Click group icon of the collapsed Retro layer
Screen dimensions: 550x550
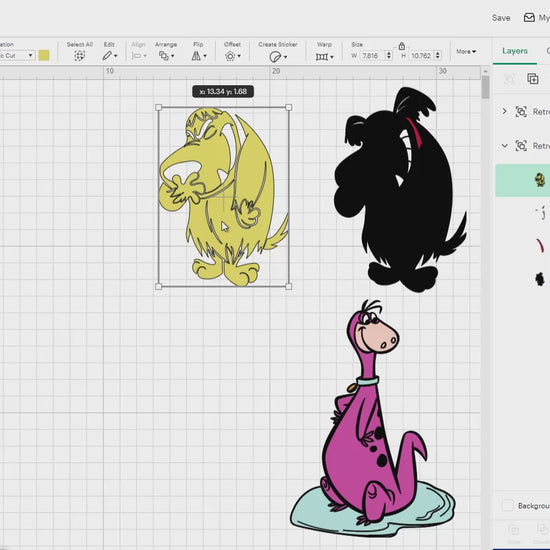click(x=521, y=112)
